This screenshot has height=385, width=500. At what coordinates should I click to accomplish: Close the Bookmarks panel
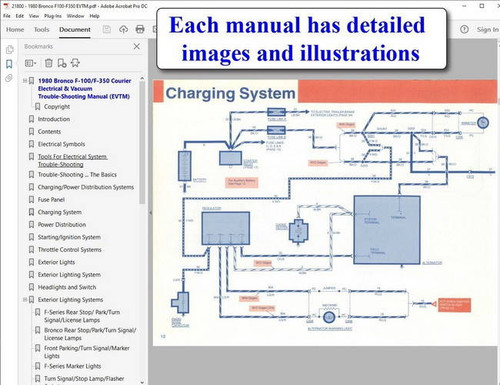pos(137,46)
